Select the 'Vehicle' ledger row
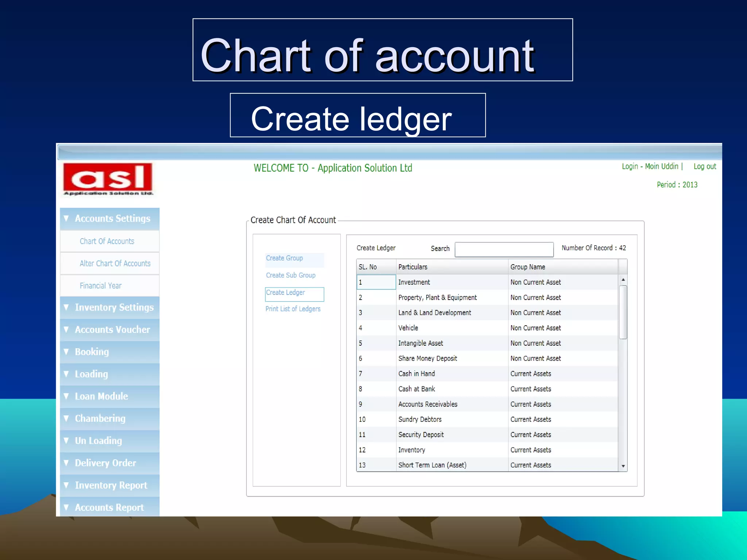 coord(487,328)
